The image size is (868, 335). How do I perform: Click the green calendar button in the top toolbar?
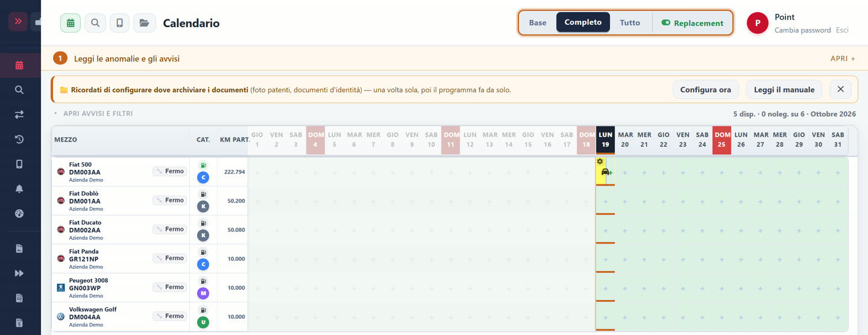71,23
